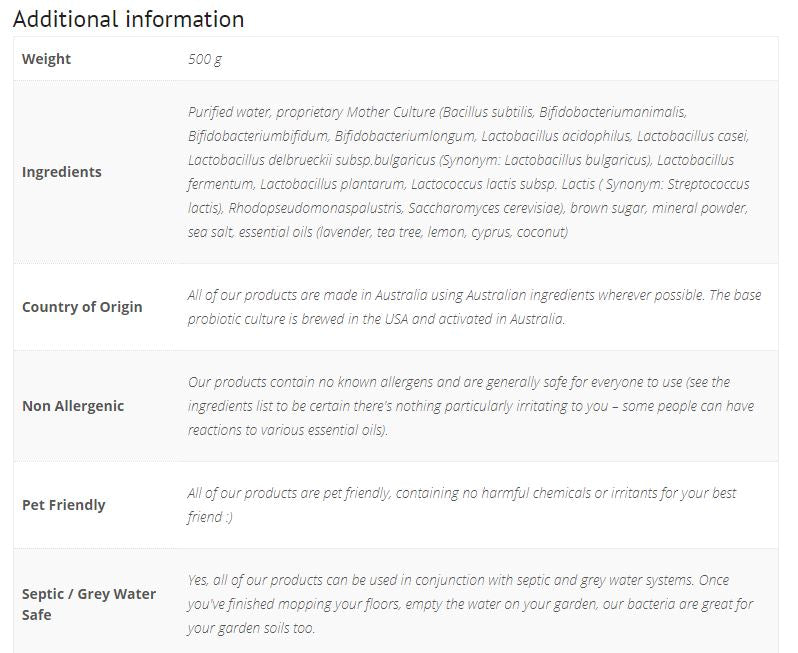Click the 500 g weight value
This screenshot has width=798, height=653.
point(205,59)
